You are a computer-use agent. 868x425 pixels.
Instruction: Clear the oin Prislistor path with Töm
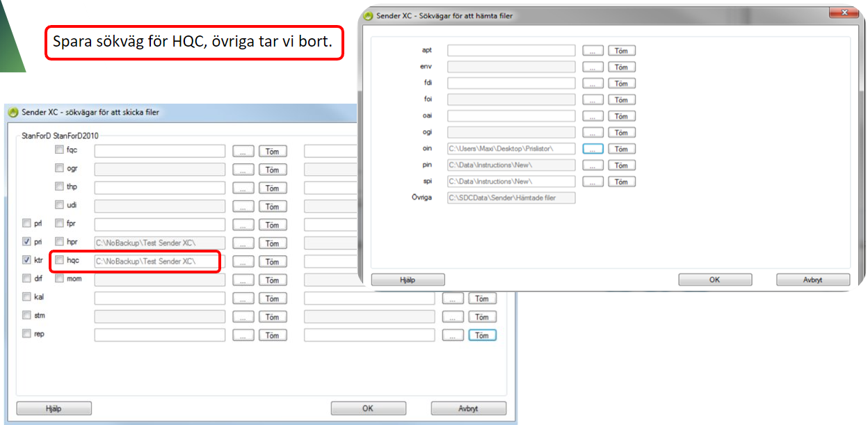tap(622, 149)
